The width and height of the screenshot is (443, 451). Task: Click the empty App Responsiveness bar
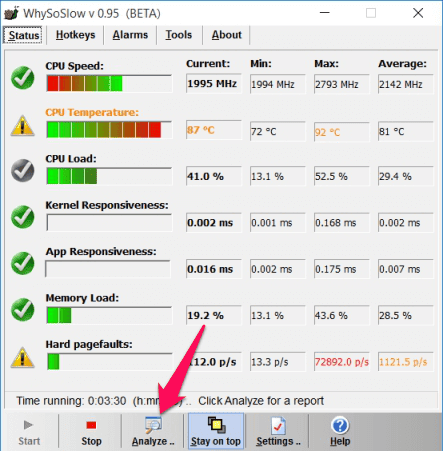[x=108, y=269]
